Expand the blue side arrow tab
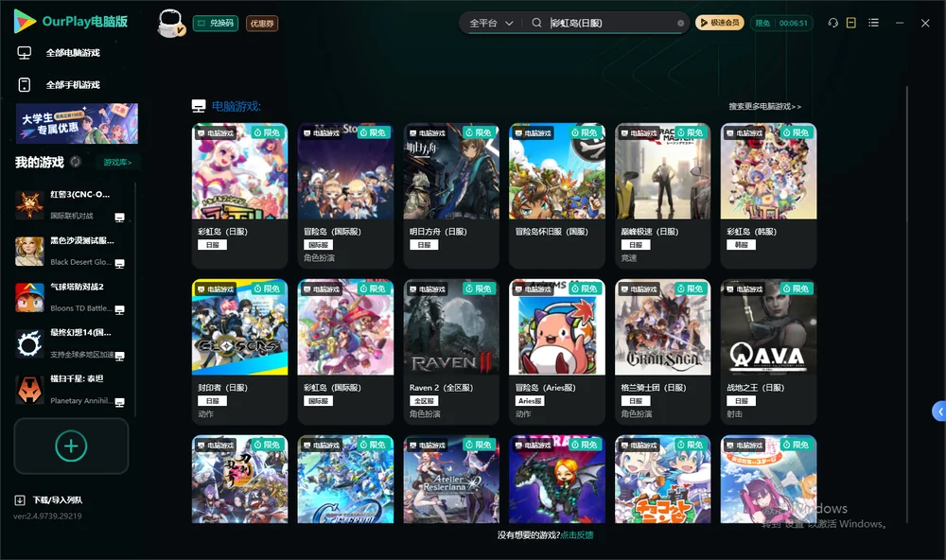The height and width of the screenshot is (560, 946). tap(939, 411)
